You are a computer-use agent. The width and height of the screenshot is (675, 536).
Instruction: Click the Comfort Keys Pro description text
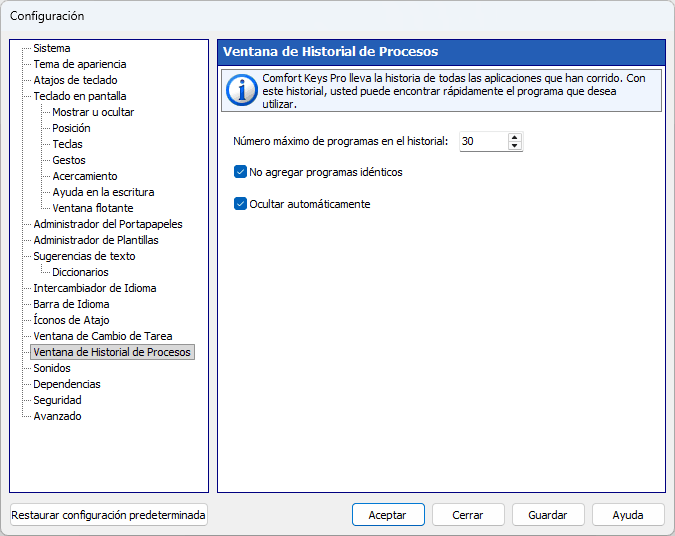(x=454, y=91)
